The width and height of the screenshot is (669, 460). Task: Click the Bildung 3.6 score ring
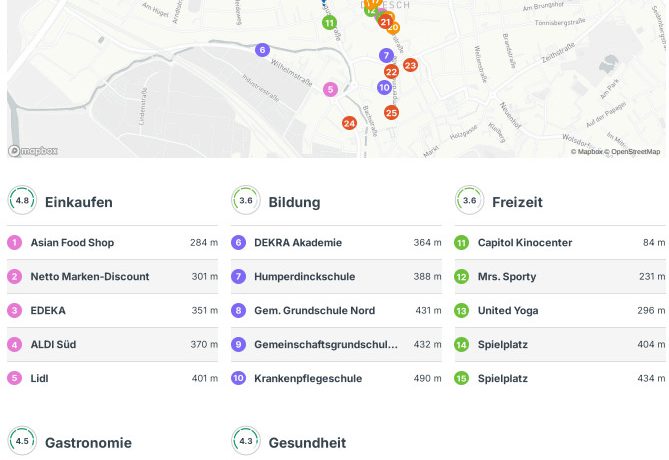click(x=246, y=200)
